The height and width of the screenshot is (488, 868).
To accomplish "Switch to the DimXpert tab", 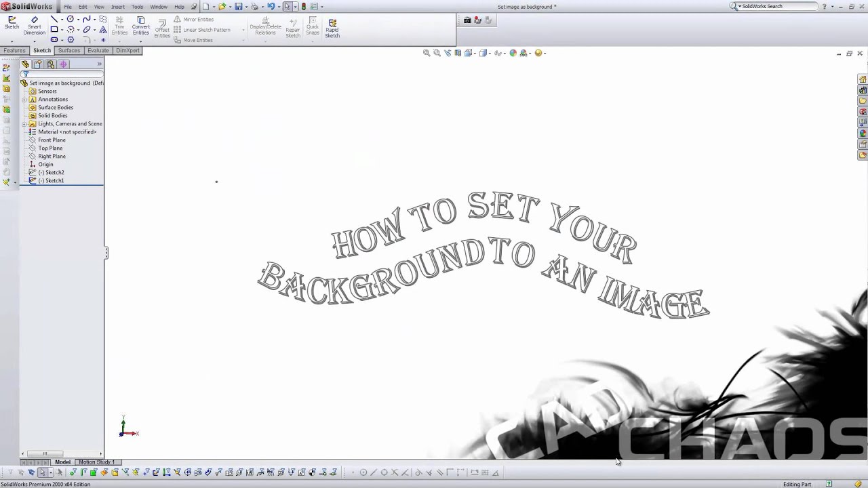I will click(127, 51).
